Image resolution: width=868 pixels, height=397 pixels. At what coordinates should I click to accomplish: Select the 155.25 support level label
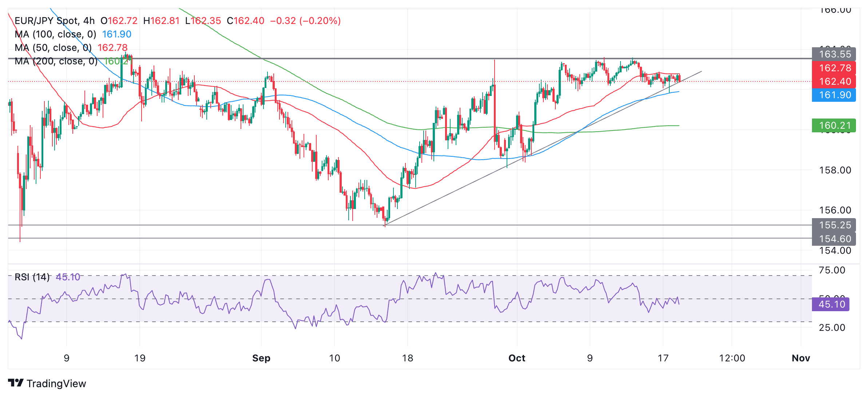pyautogui.click(x=834, y=225)
